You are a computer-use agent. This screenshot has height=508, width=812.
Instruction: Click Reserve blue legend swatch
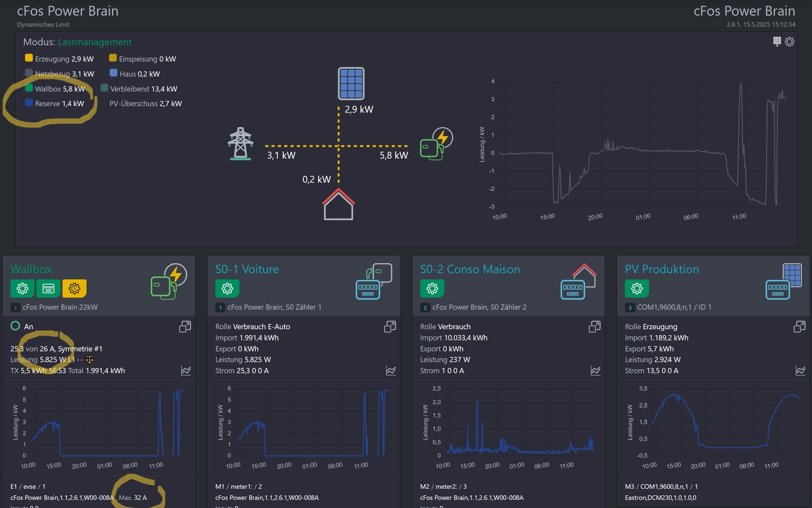click(x=29, y=102)
